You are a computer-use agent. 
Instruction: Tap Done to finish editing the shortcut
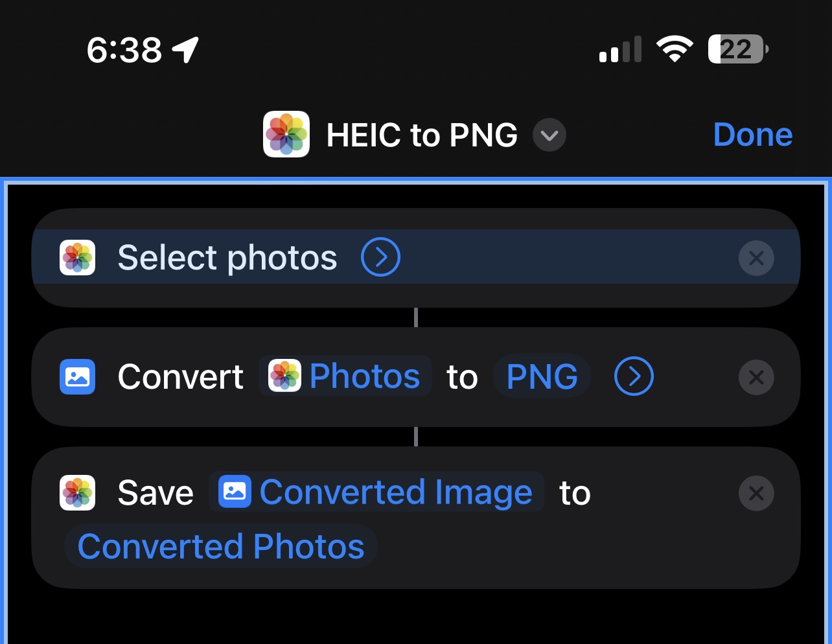click(x=752, y=135)
